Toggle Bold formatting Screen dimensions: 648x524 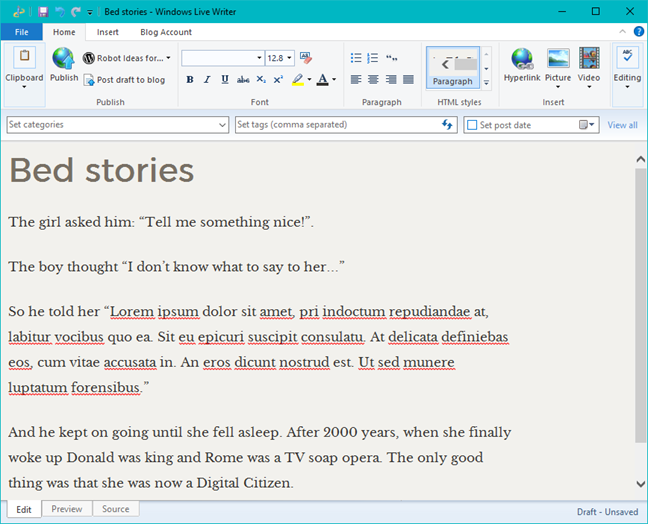190,79
